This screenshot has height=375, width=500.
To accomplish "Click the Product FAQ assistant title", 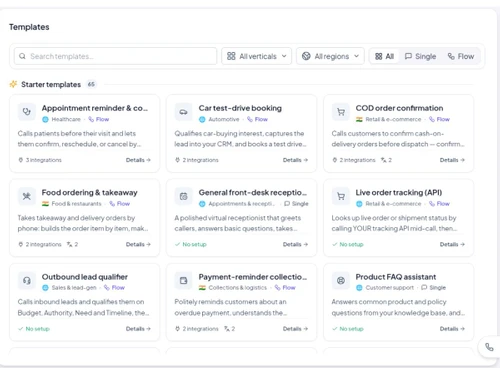I will pyautogui.click(x=396, y=277).
